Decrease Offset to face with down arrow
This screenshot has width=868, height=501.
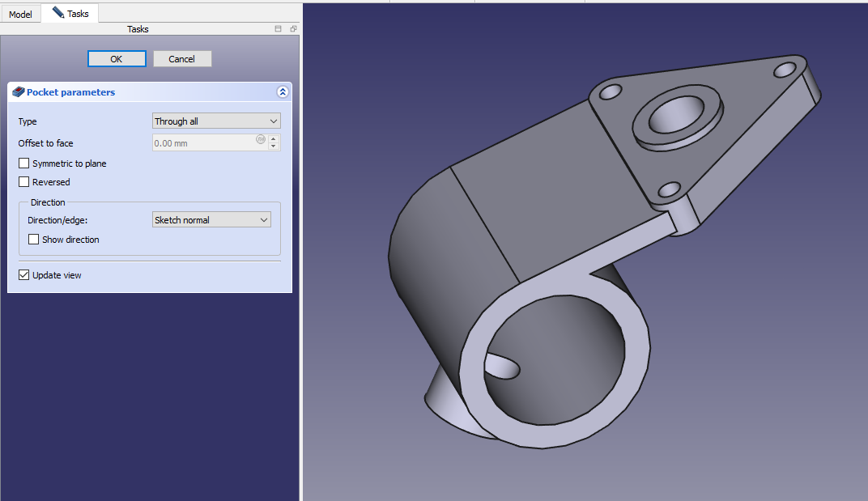(x=274, y=146)
